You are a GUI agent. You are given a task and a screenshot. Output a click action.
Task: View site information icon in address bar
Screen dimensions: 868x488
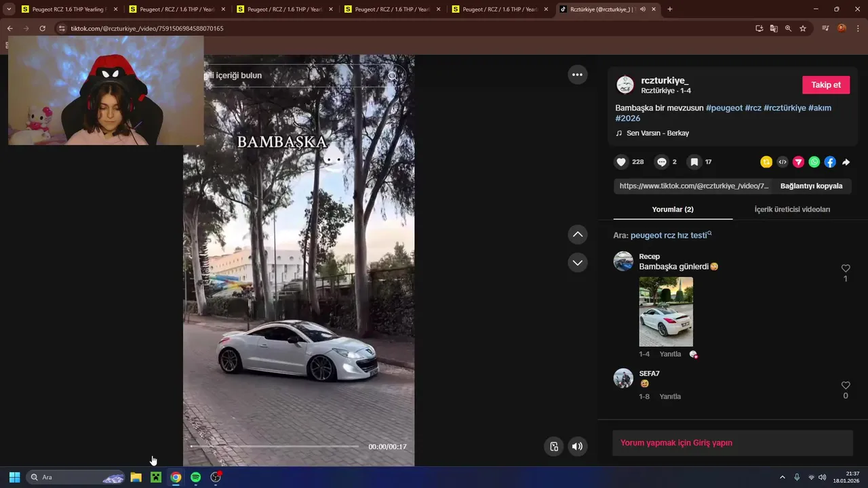(62, 28)
